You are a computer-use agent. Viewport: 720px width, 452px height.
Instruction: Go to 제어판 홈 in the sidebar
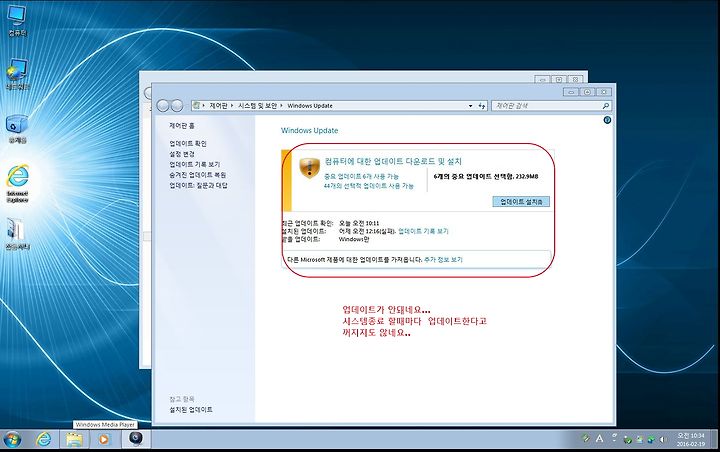pyautogui.click(x=182, y=125)
